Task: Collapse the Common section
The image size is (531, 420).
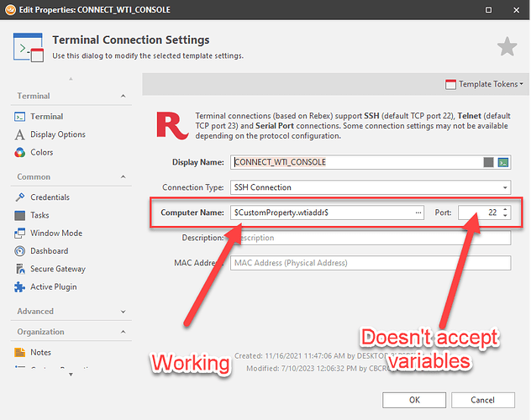Action: click(x=124, y=177)
